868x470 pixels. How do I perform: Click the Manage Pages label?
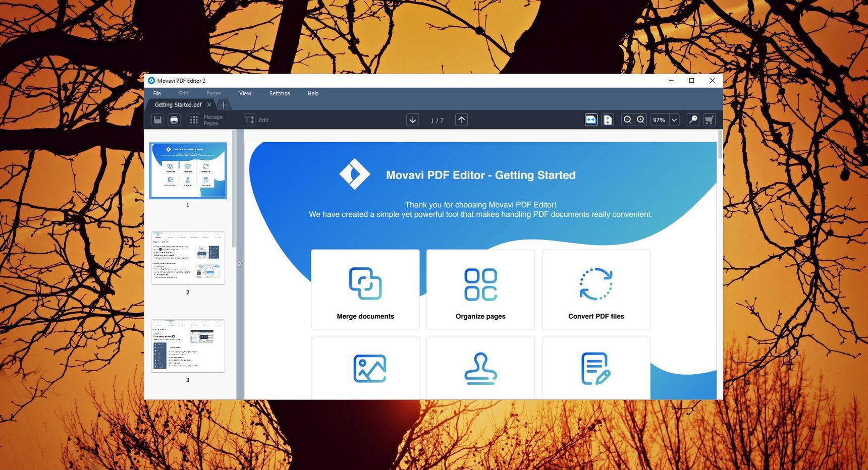pos(213,120)
